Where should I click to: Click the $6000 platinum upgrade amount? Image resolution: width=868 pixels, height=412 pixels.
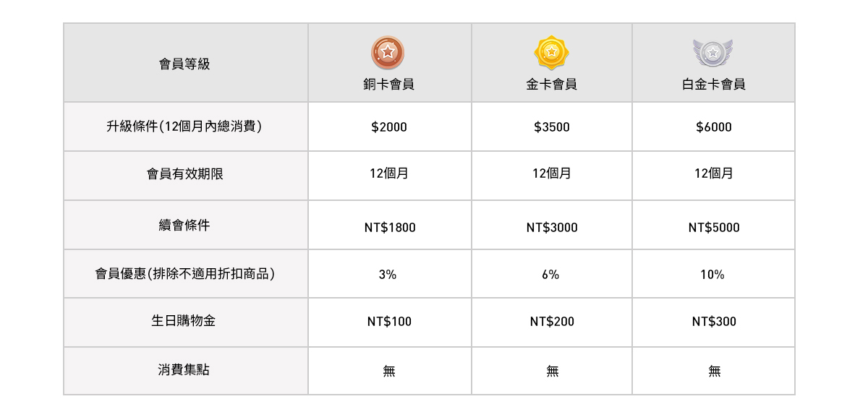click(714, 127)
